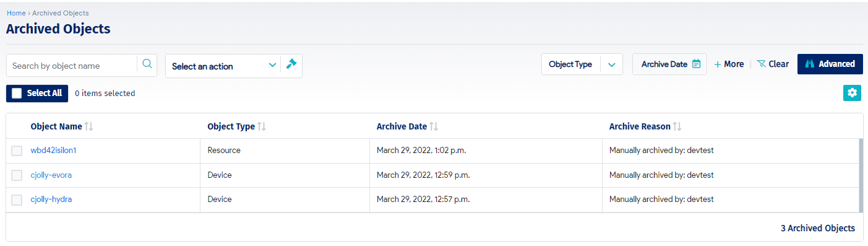Expand the Object Type filter chevron
The width and height of the screenshot is (868, 246).
point(611,64)
